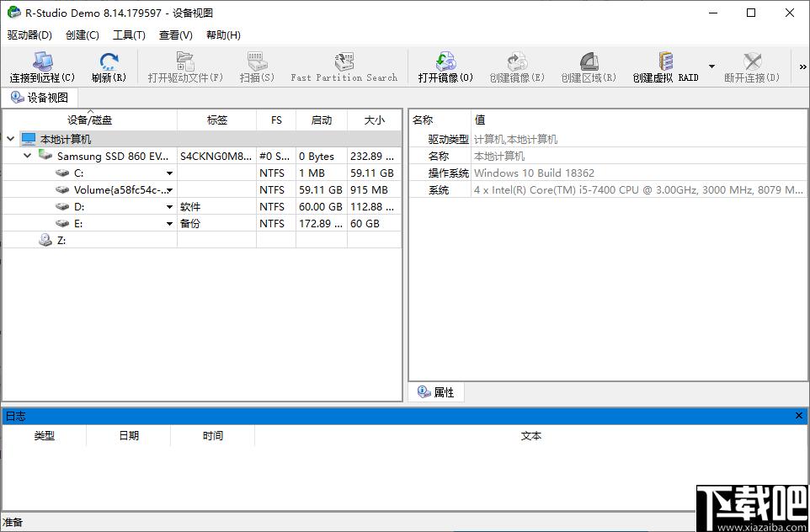810x532 pixels.
Task: Click the log Type (类型) column header
Action: pos(45,436)
